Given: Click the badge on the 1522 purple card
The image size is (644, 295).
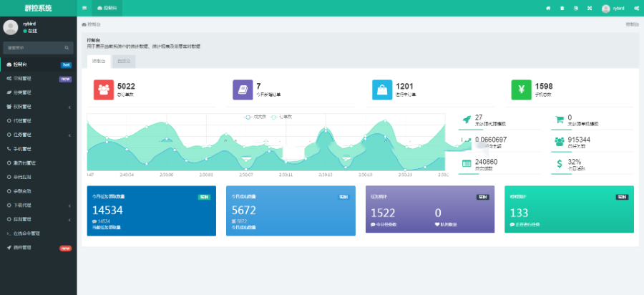Looking at the screenshot, I should [482, 197].
